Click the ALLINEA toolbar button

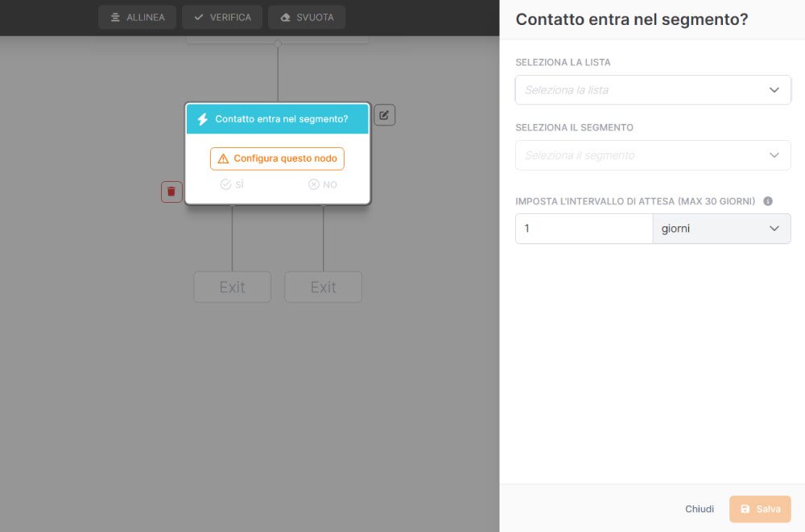(137, 18)
